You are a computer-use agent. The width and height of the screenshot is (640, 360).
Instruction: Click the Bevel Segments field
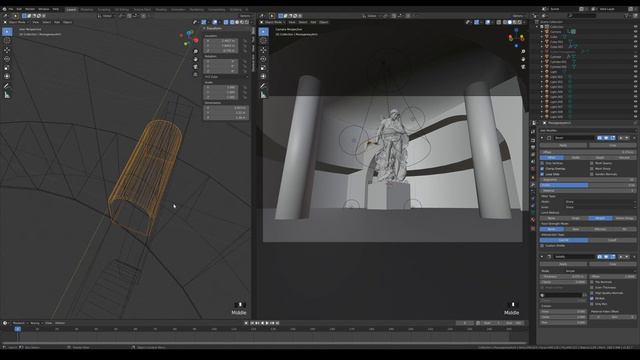(x=588, y=180)
